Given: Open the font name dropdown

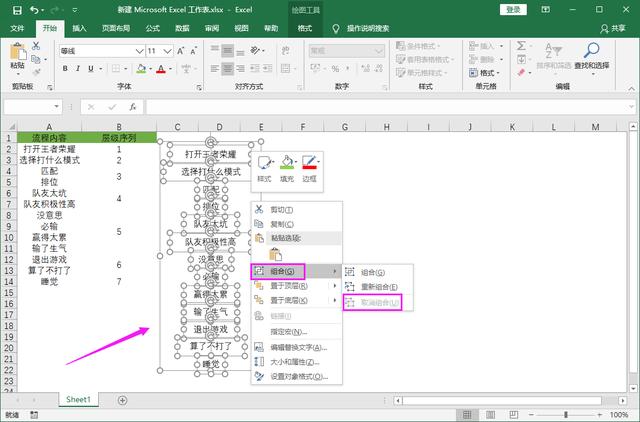Looking at the screenshot, I should coord(139,51).
